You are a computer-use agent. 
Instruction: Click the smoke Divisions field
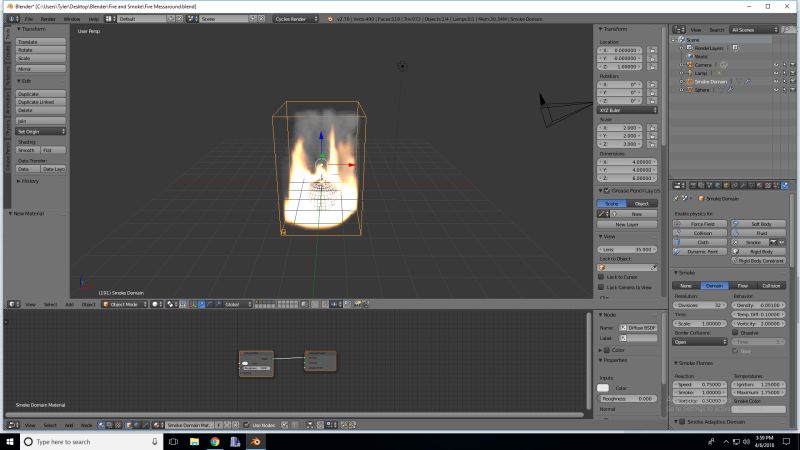[699, 305]
